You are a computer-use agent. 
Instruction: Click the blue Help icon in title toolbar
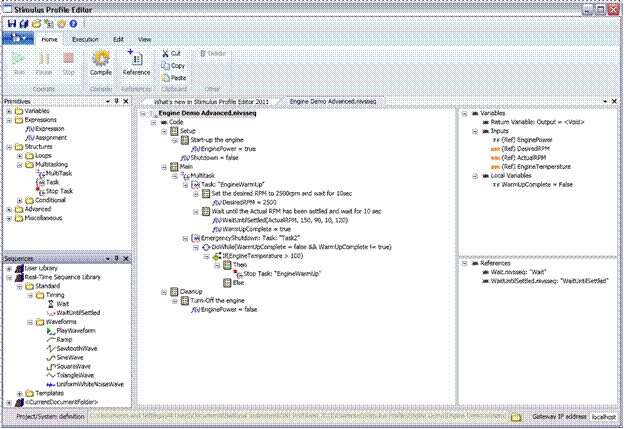(x=72, y=22)
